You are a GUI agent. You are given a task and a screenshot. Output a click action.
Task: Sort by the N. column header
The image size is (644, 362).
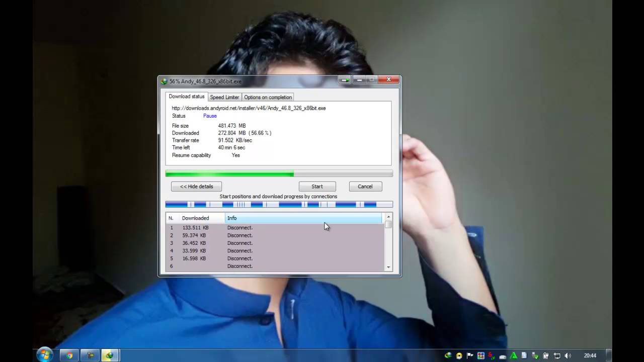[x=173, y=218]
